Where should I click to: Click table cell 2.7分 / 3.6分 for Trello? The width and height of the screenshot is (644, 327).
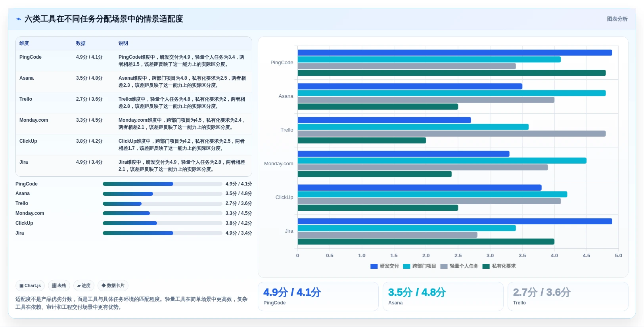point(89,99)
